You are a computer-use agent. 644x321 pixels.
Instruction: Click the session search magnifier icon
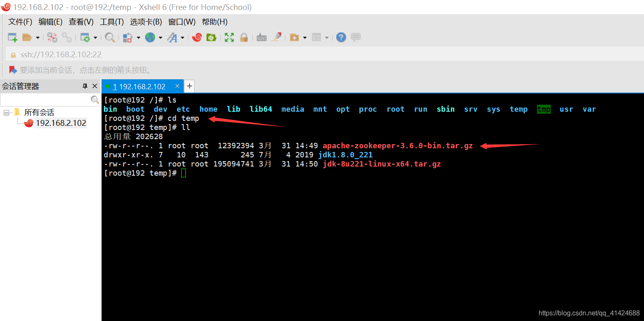coord(95,100)
